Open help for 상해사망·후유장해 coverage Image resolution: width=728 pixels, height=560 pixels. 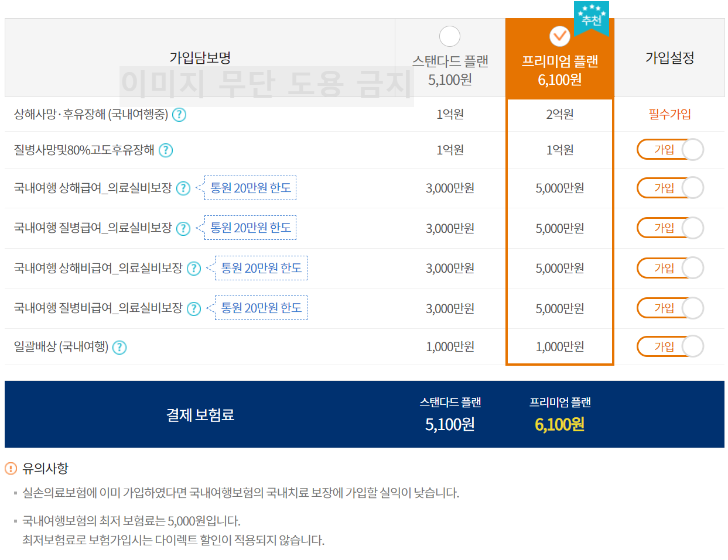[179, 115]
